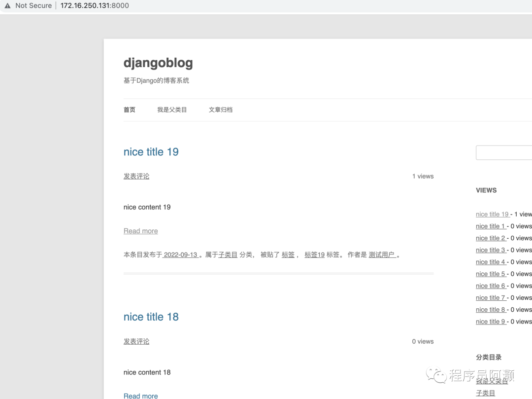Viewport: 532px width, 399px height.
Task: Click 发表评论 under nice title 18
Action: (136, 341)
